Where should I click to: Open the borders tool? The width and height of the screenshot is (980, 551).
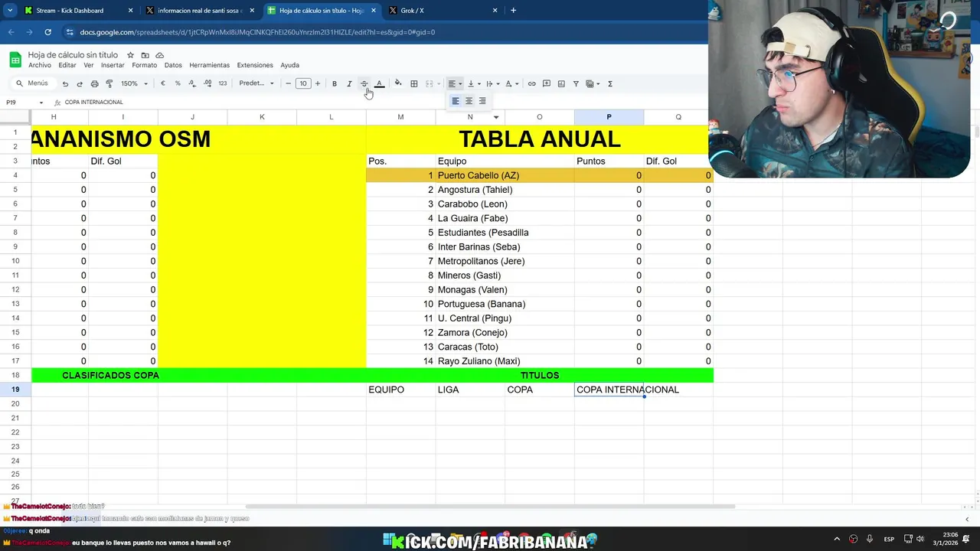click(414, 83)
